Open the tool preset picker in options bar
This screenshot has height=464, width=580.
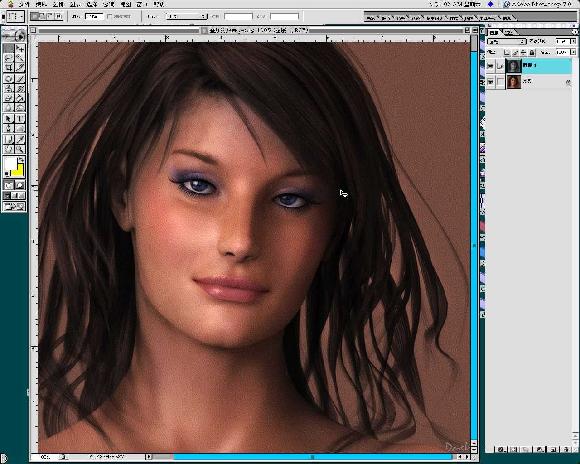(15, 17)
